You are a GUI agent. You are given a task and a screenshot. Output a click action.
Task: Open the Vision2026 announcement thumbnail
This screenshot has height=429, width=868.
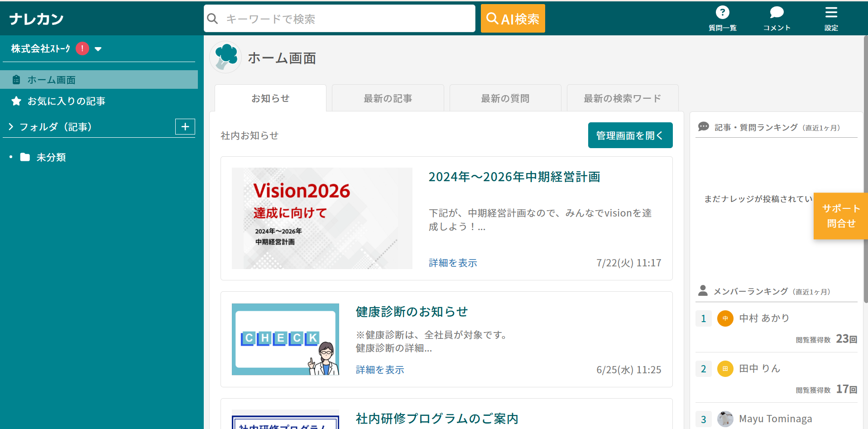point(322,218)
